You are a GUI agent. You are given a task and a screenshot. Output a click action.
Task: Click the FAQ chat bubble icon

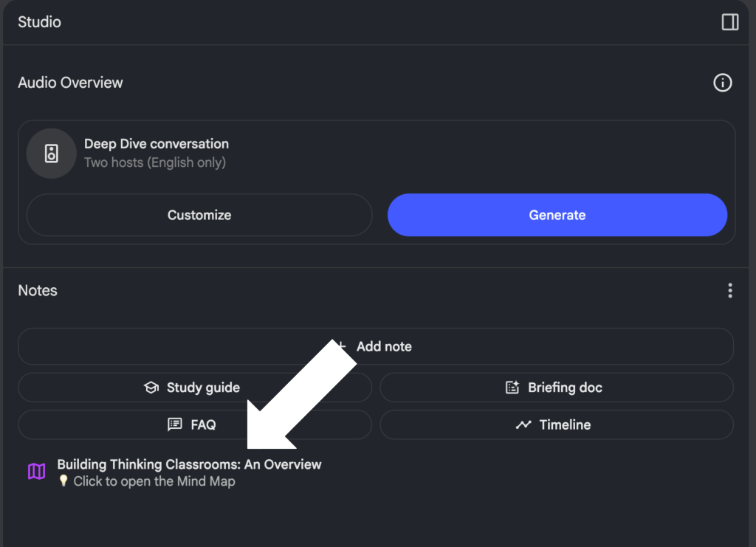pos(175,424)
